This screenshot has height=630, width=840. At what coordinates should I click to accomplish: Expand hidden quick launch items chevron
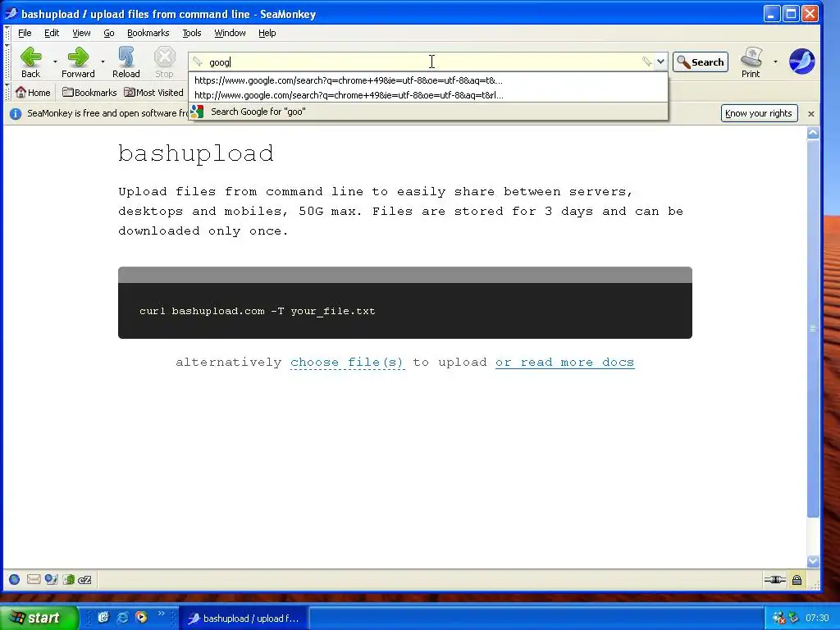click(161, 613)
